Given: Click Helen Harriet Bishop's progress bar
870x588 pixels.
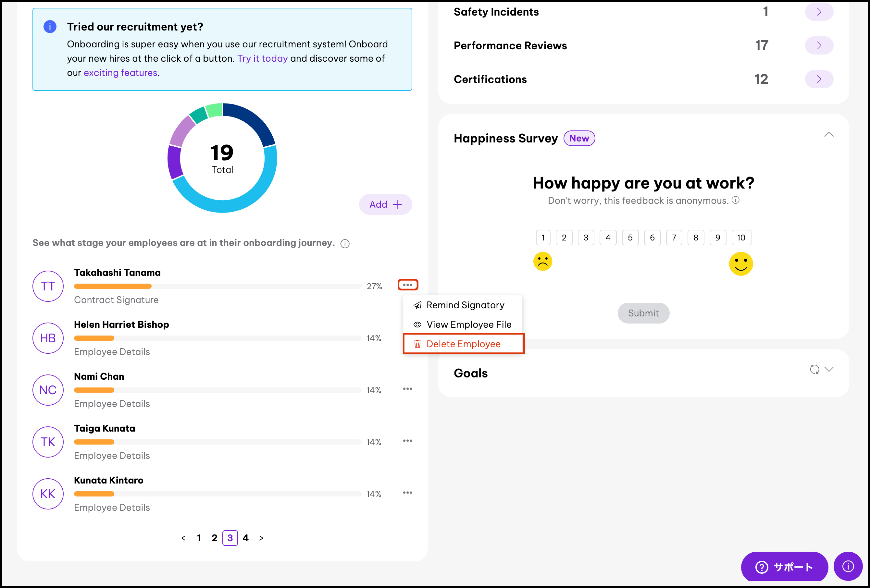Looking at the screenshot, I should tap(217, 338).
